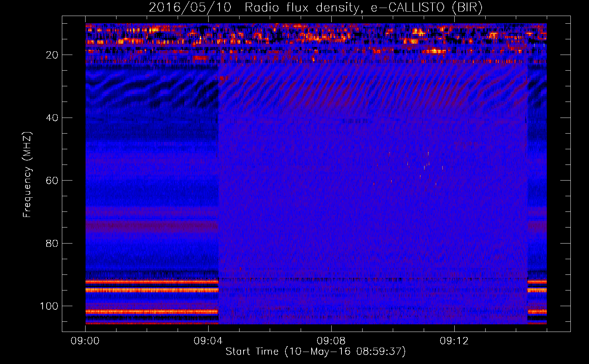Viewport: 589px width, 364px height.
Task: Click the '20' frequency tick label
Action: point(52,55)
